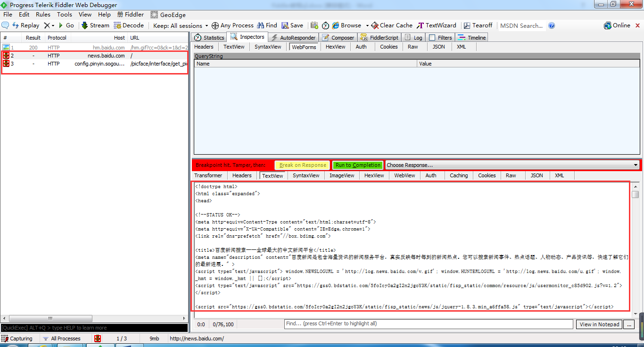The image size is (644, 347).
Task: Select request HexView tab
Action: coord(336,47)
